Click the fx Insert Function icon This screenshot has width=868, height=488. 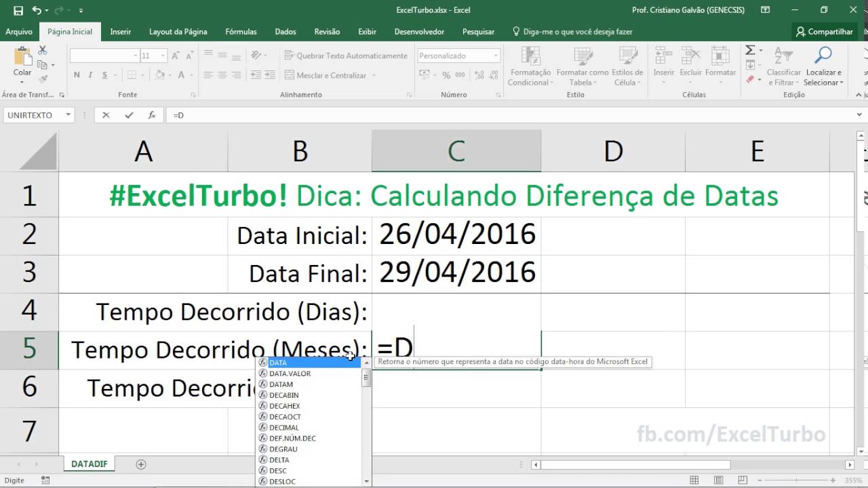pyautogui.click(x=152, y=115)
